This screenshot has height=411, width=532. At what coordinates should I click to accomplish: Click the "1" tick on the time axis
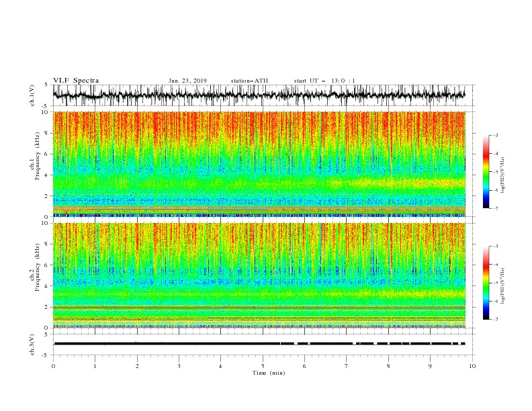[95, 366]
